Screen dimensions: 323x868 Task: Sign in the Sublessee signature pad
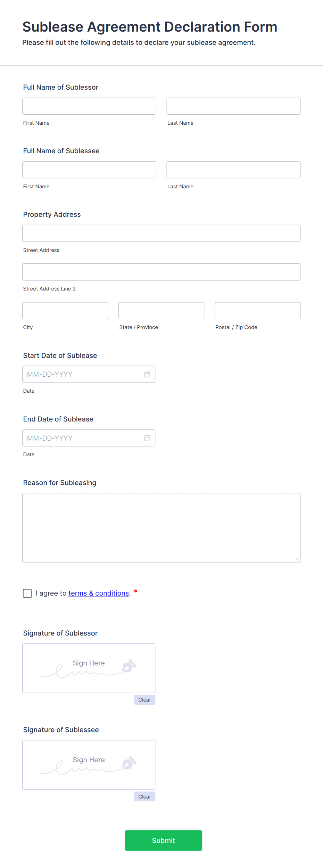[x=89, y=764]
